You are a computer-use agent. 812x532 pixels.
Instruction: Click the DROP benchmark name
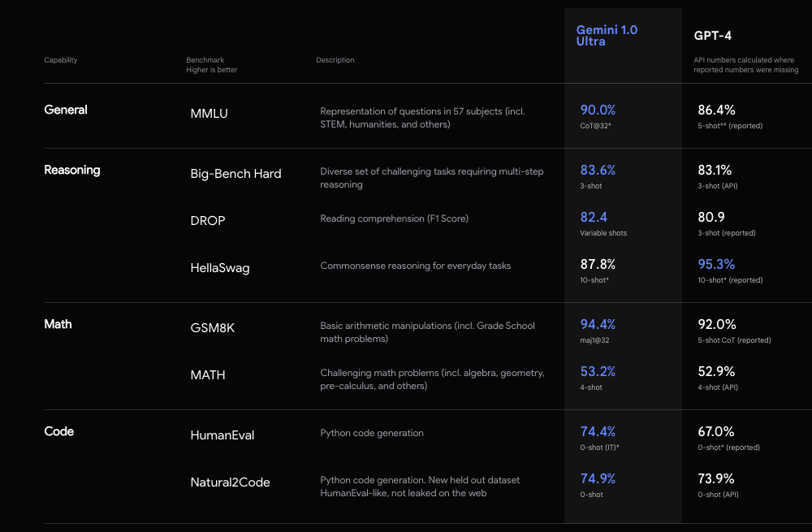pos(208,221)
